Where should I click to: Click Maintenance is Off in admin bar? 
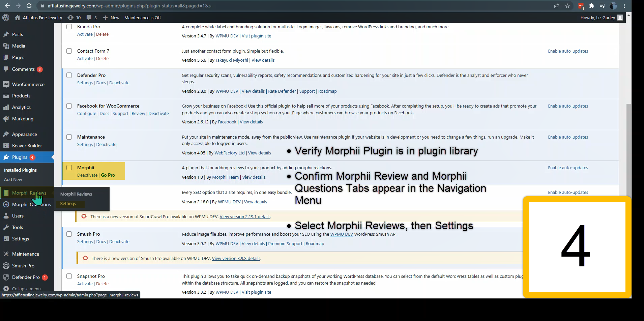click(x=143, y=18)
